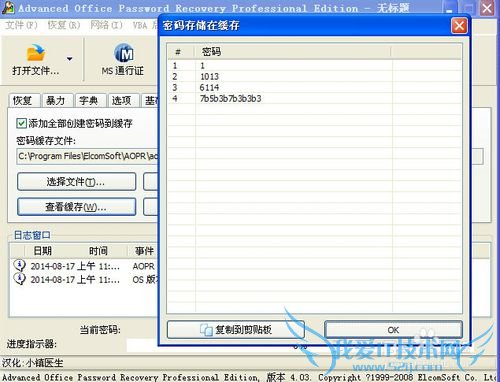Click the Open File folder icon
This screenshot has width=500, height=382.
[x=36, y=53]
